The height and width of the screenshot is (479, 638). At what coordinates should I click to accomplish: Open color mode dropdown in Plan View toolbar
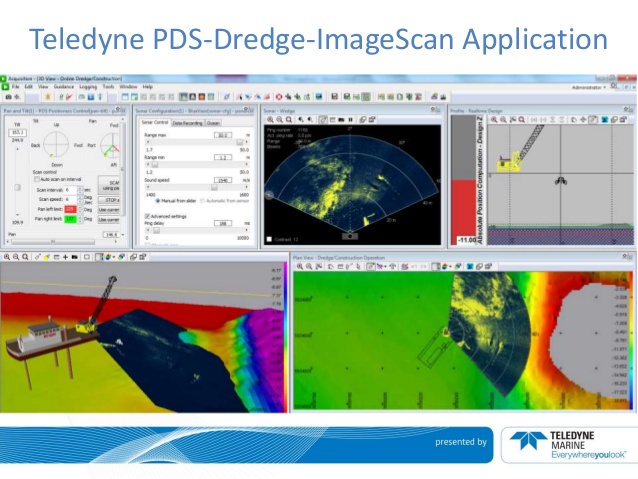pyautogui.click(x=451, y=267)
